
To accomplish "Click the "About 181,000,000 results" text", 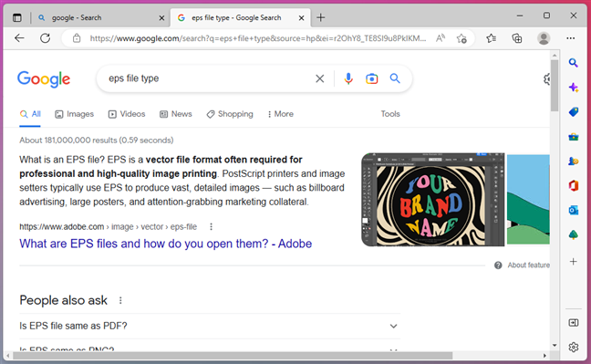I will click(97, 140).
